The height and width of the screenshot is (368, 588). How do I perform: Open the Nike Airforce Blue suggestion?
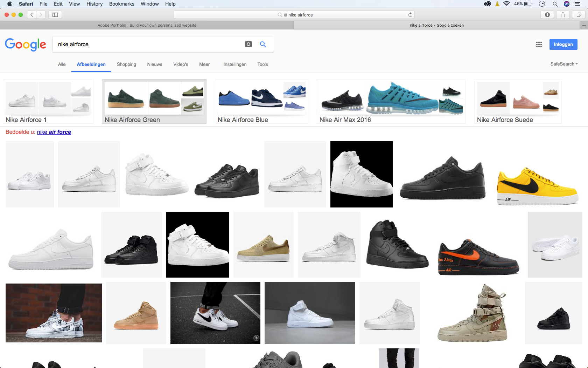pos(261,102)
